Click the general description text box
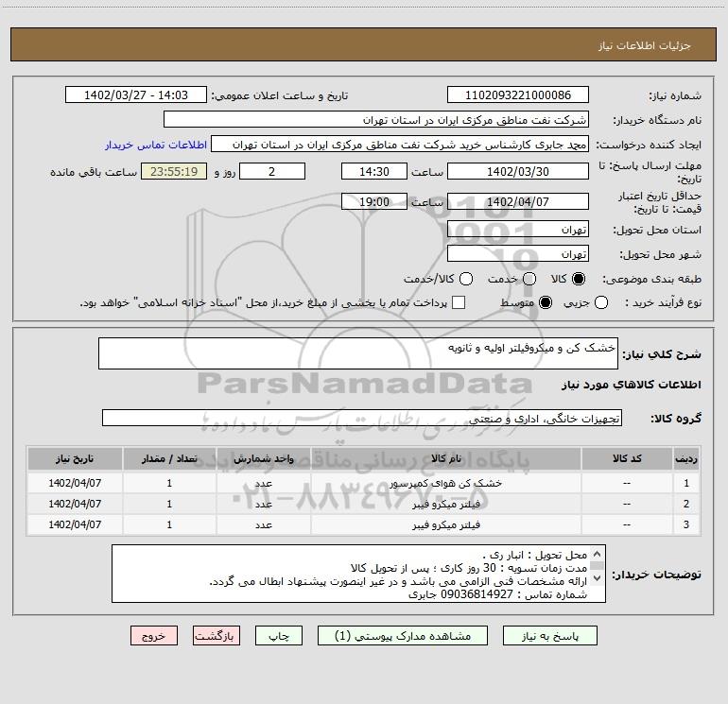This screenshot has height=704, width=728. pos(358,353)
